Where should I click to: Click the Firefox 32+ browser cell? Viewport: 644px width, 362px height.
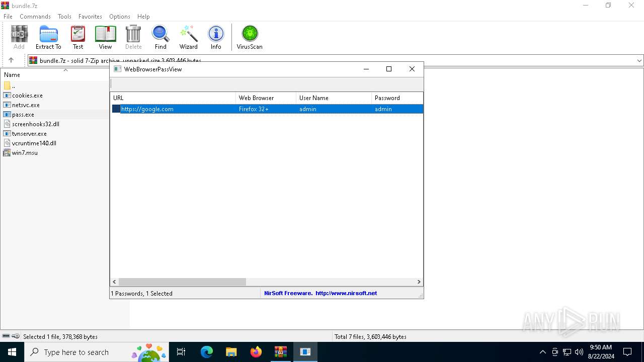254,109
